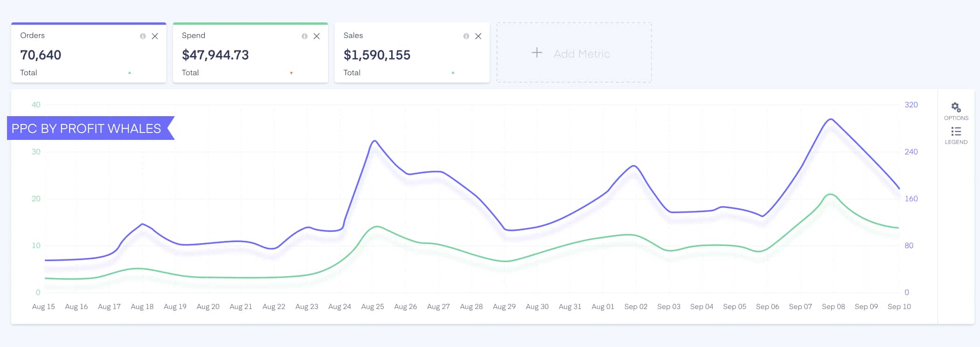The height and width of the screenshot is (347, 980).
Task: Show the chart Legend list icon
Action: point(956,132)
